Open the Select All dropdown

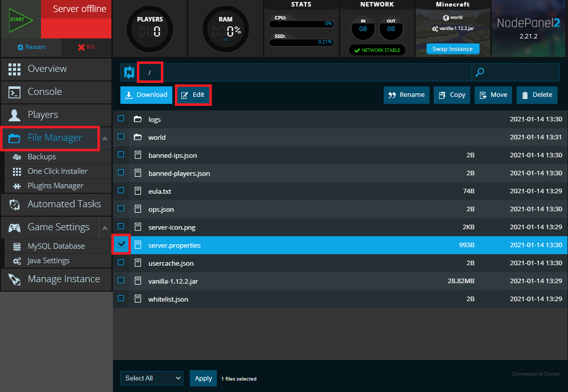point(152,379)
